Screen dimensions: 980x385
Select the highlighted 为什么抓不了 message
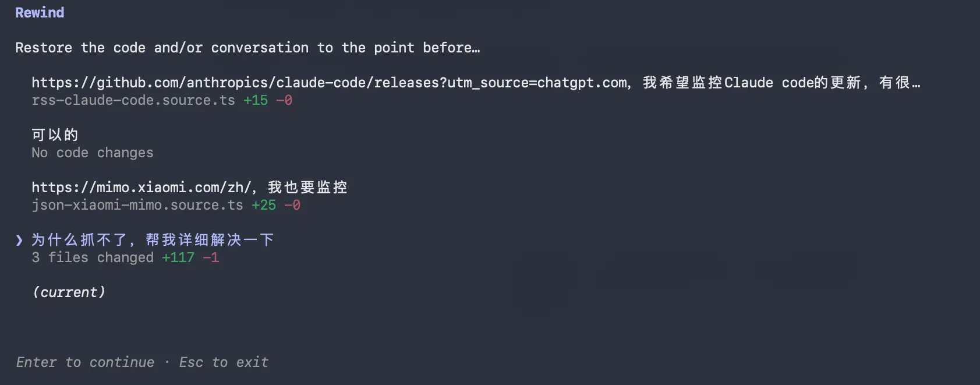pyautogui.click(x=153, y=240)
